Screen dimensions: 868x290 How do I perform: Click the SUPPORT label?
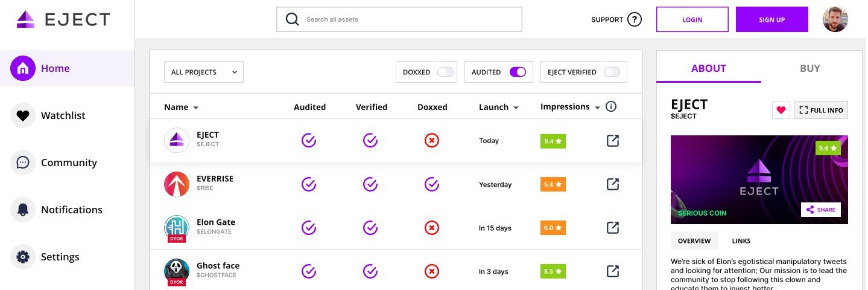607,20
